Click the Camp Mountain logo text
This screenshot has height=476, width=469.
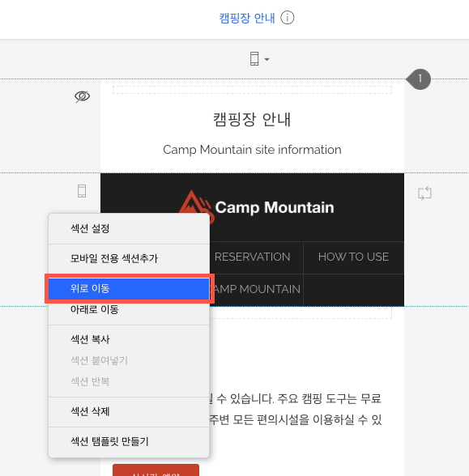point(275,207)
